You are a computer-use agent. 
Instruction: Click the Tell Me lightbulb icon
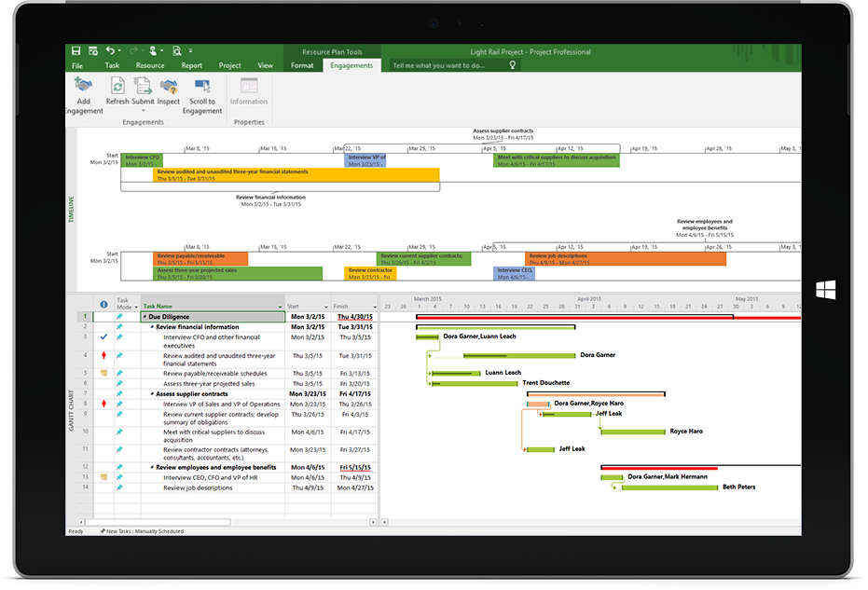click(513, 65)
